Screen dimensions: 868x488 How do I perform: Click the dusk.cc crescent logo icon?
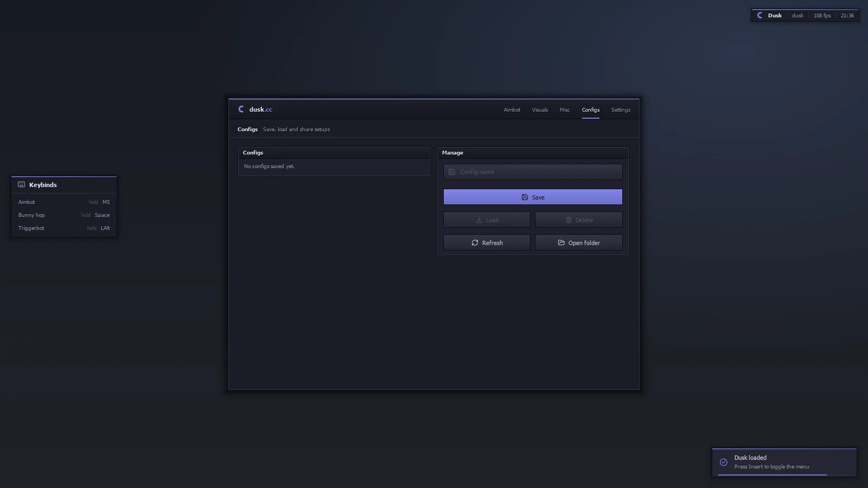[x=241, y=109]
